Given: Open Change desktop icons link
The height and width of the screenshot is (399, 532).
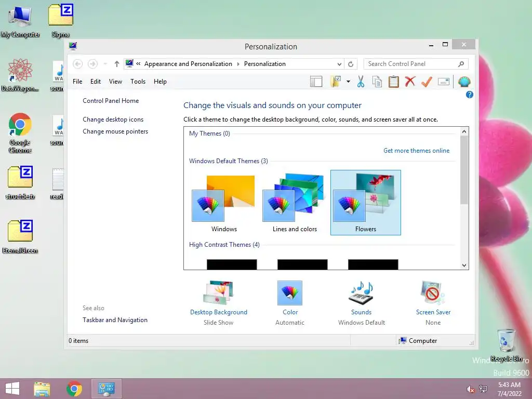Looking at the screenshot, I should pos(113,119).
